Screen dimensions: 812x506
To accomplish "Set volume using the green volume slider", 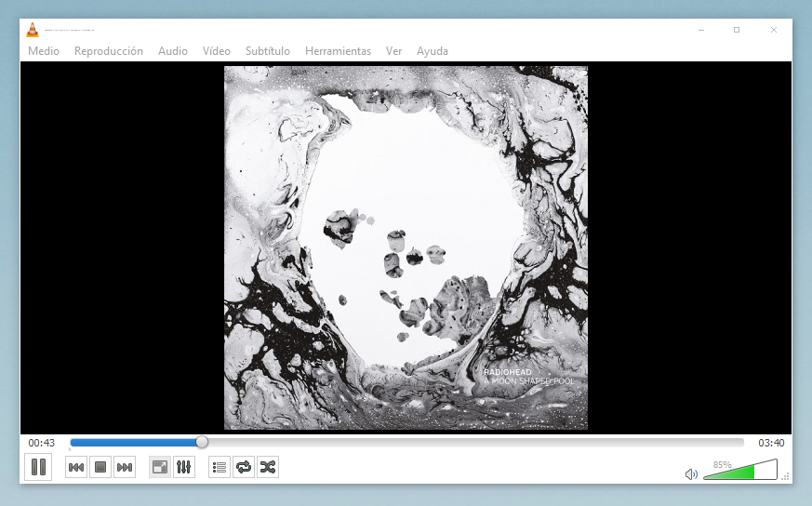I will tap(740, 470).
